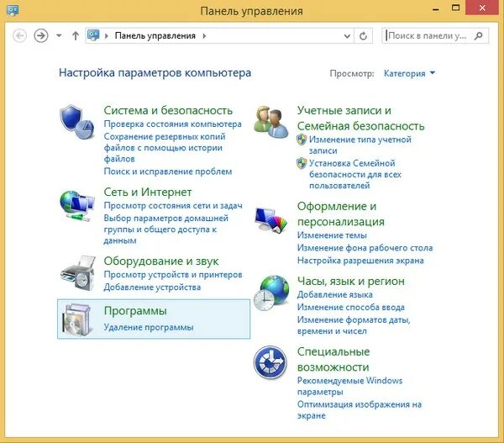Screen dimensions: 504x443
Task: Click Изменение типа учетной записи link
Action: (x=360, y=145)
